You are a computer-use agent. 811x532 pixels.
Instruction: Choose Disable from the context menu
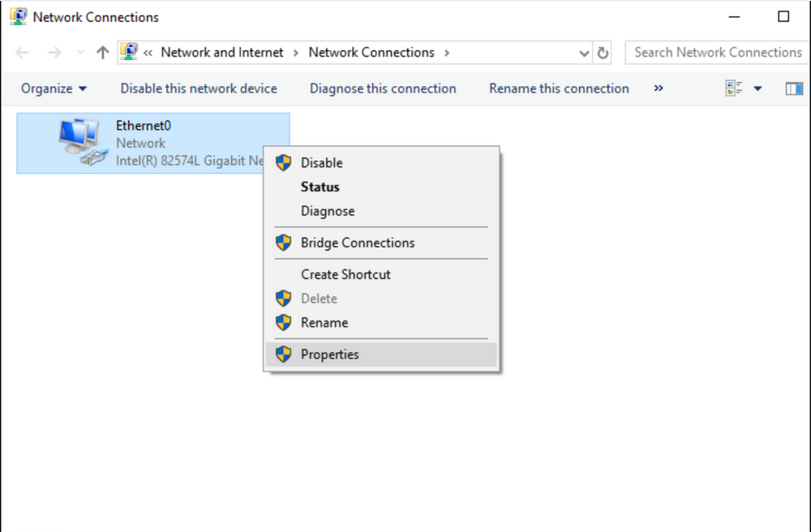click(x=321, y=163)
